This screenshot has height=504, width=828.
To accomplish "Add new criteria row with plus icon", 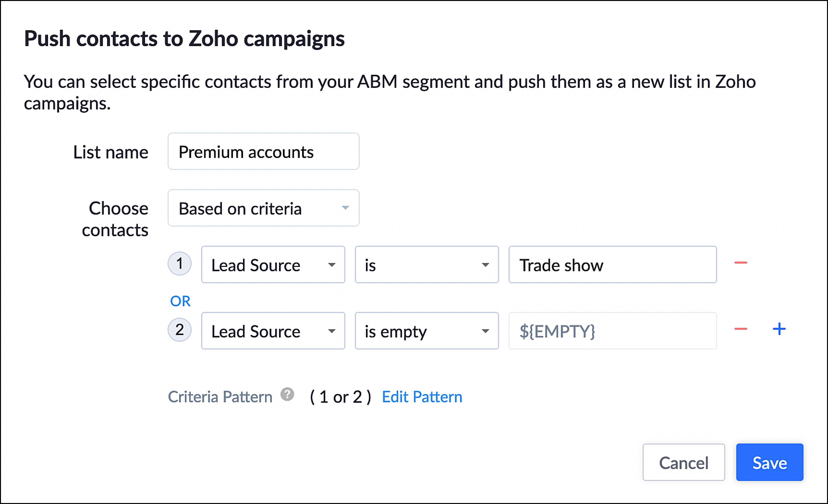I will [x=779, y=329].
